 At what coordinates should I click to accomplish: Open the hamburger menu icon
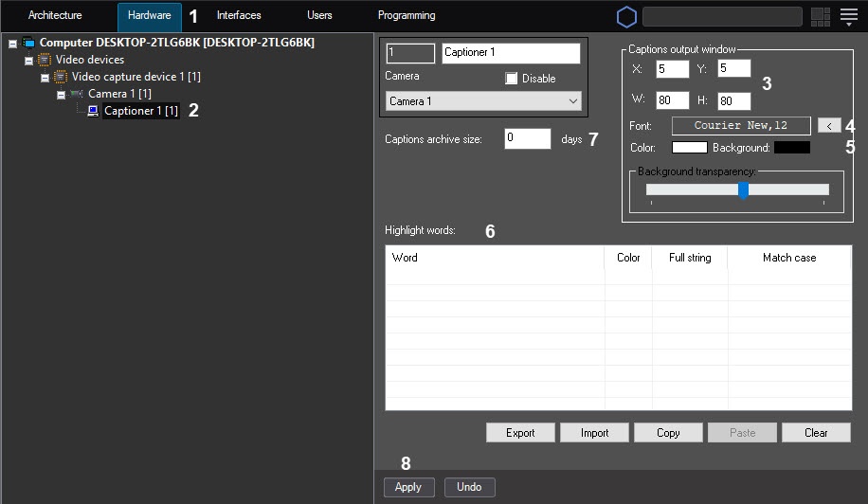(x=849, y=16)
